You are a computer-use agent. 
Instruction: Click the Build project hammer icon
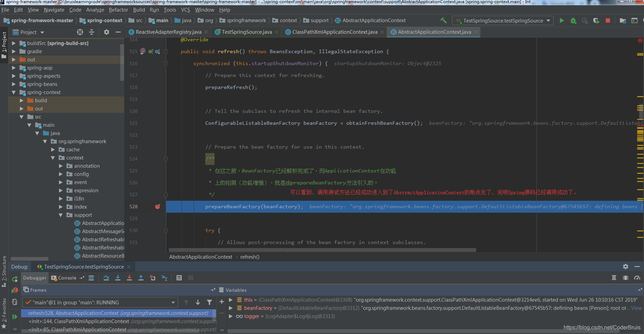click(443, 20)
